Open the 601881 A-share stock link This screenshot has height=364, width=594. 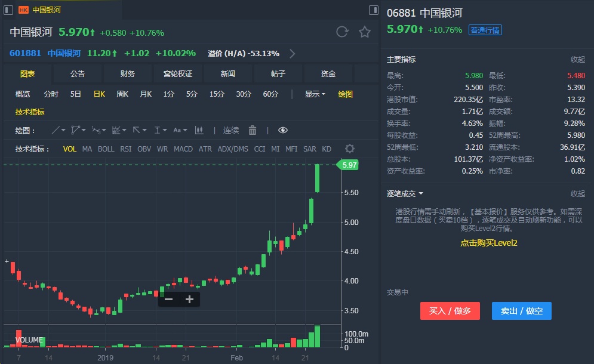coord(25,54)
